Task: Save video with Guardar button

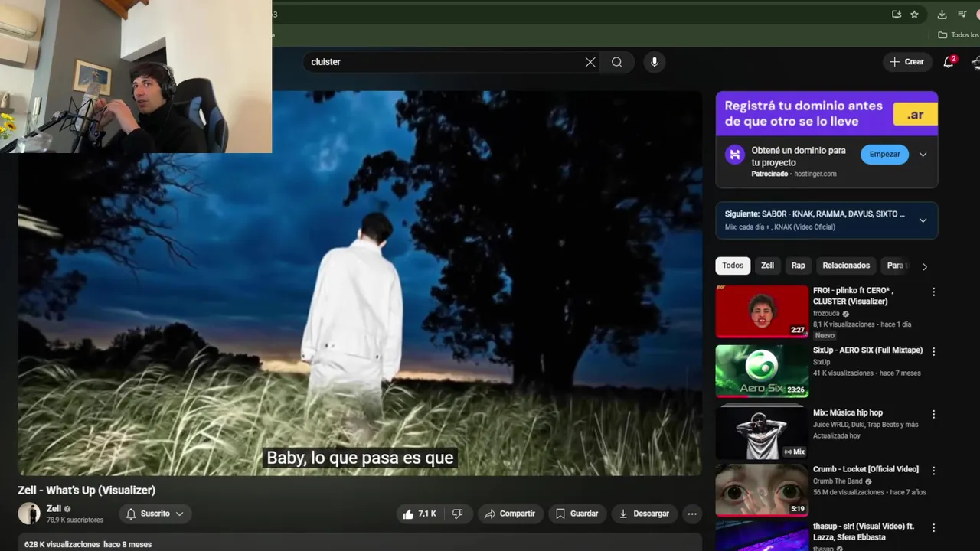Action: pyautogui.click(x=577, y=514)
